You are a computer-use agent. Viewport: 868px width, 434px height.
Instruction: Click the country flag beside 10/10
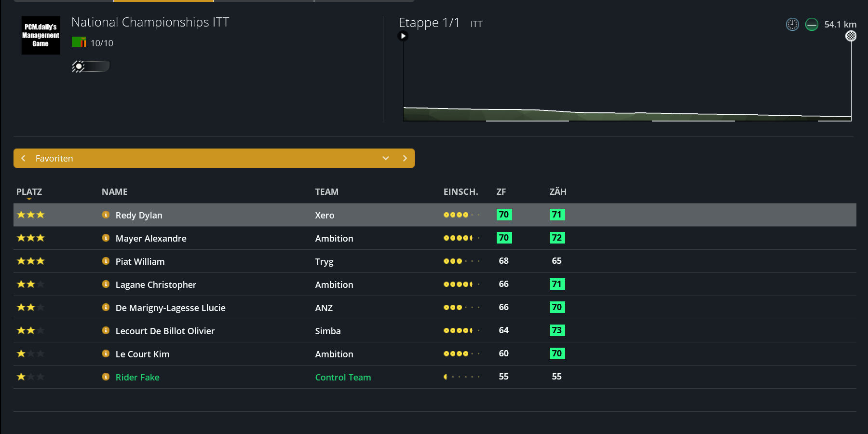(79, 42)
